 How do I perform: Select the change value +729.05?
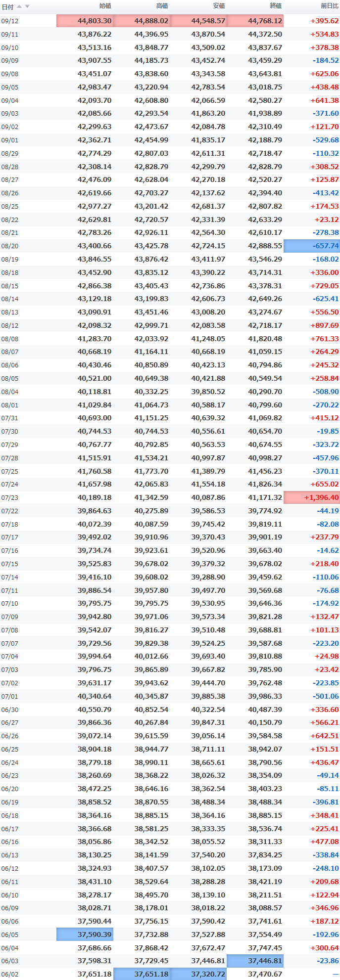[x=325, y=286]
